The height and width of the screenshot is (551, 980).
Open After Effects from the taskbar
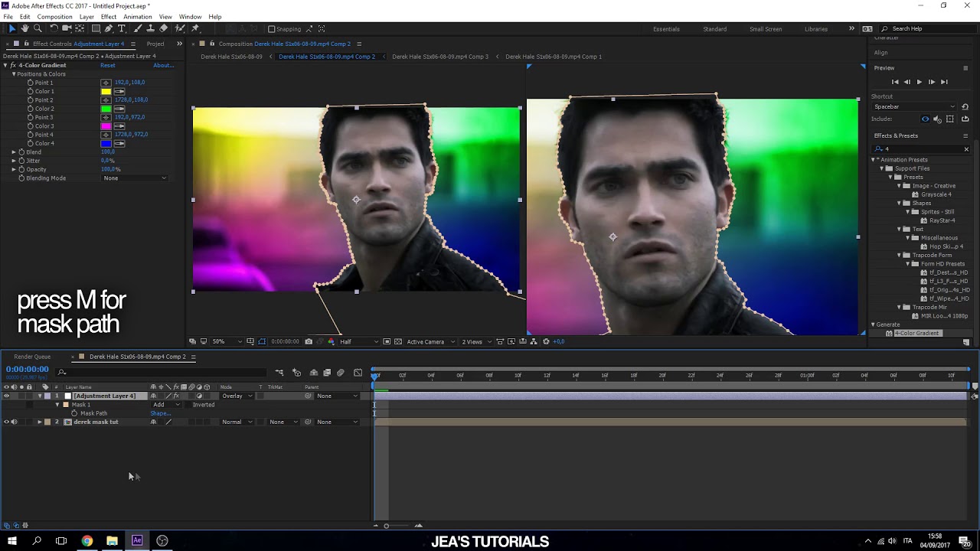point(137,540)
